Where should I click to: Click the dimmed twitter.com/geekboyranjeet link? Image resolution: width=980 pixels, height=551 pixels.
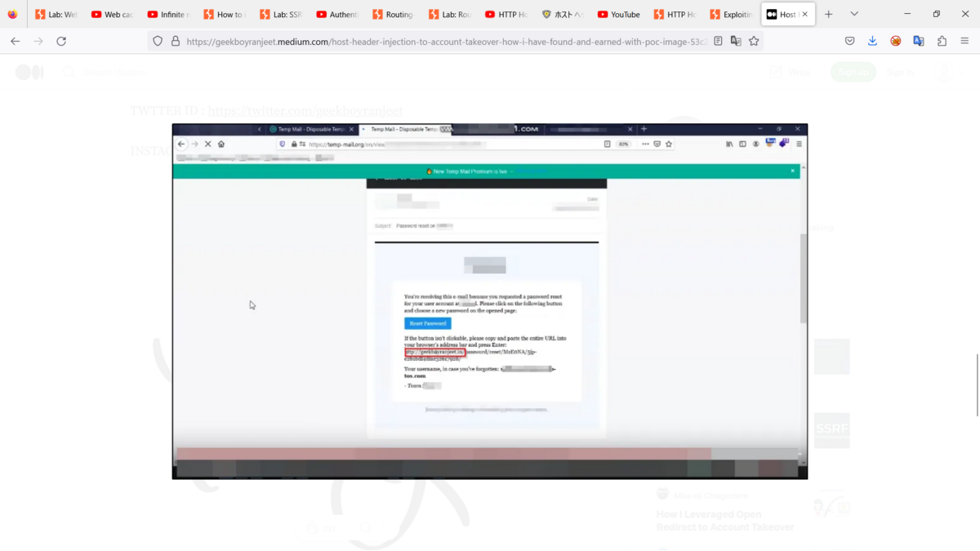click(x=305, y=111)
